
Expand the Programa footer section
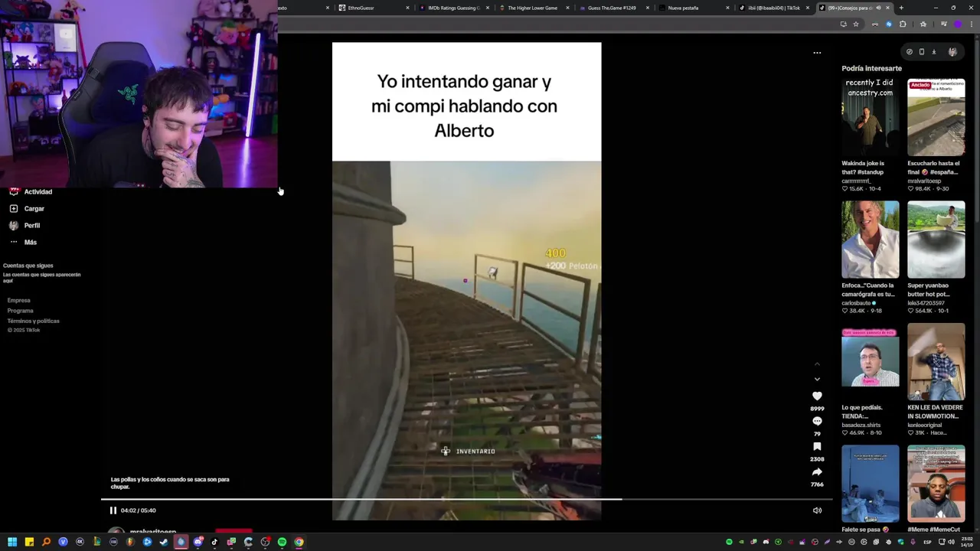21,311
